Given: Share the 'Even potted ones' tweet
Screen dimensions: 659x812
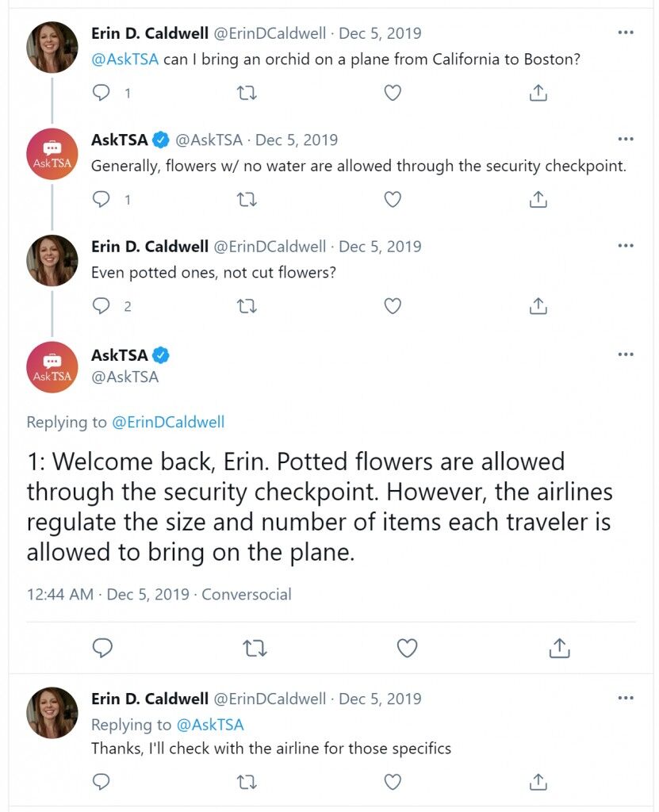Looking at the screenshot, I should (x=538, y=306).
